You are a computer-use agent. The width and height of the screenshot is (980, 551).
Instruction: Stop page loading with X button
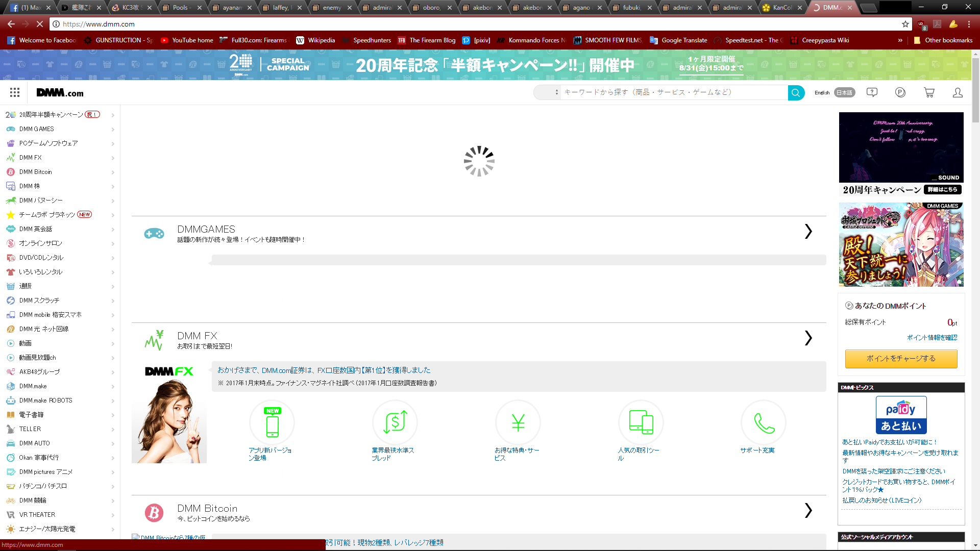[x=40, y=24]
